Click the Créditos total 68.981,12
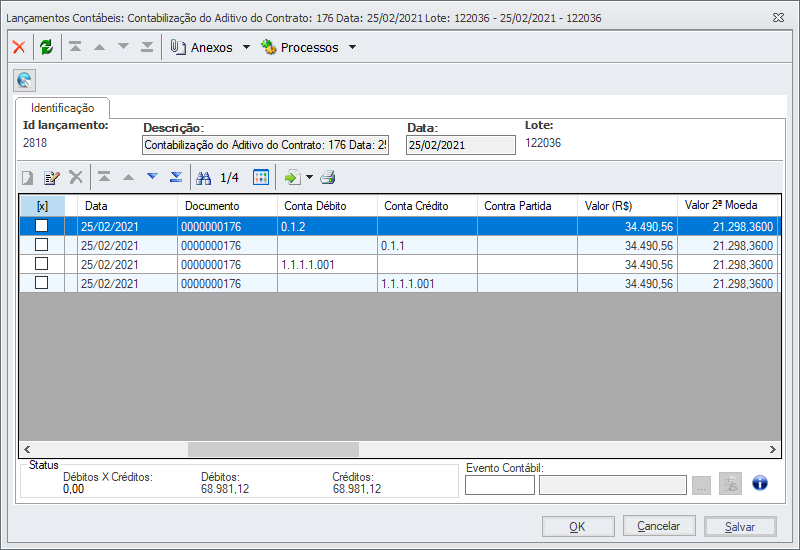This screenshot has height=550, width=800. (x=357, y=489)
